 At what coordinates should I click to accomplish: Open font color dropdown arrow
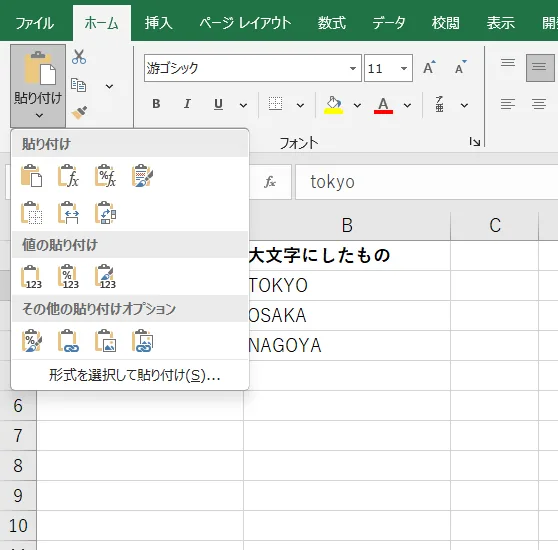(x=407, y=105)
